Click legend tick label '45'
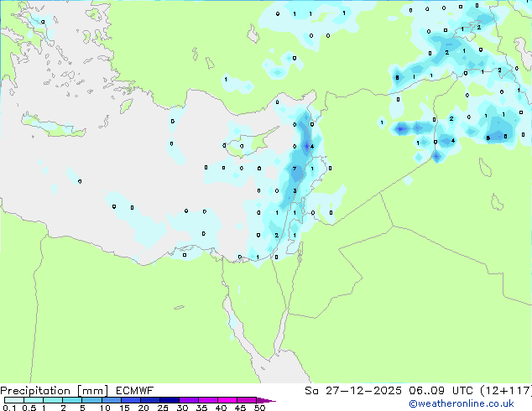The height and width of the screenshot is (411, 532). coord(240,408)
